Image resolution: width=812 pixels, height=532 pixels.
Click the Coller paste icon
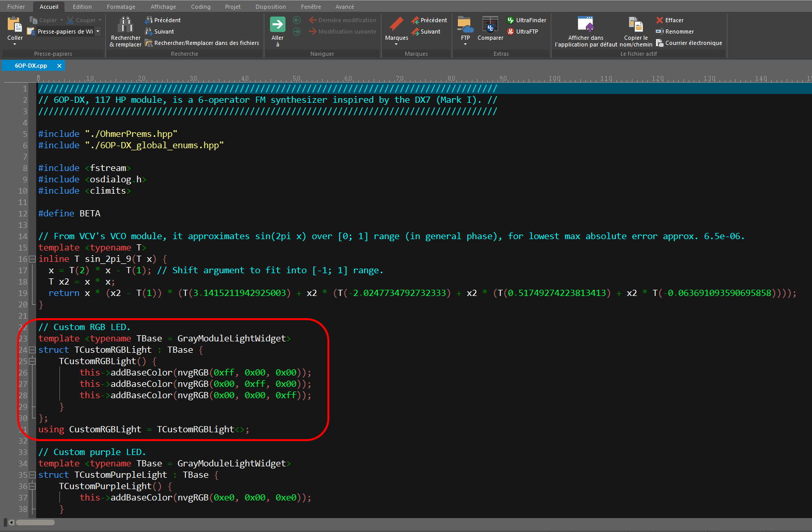(x=14, y=25)
